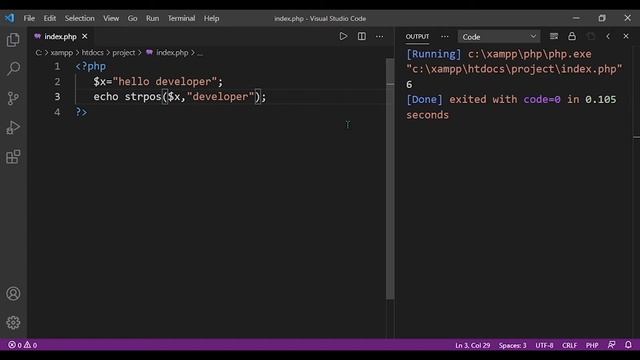Split the editor to the right

tap(362, 36)
